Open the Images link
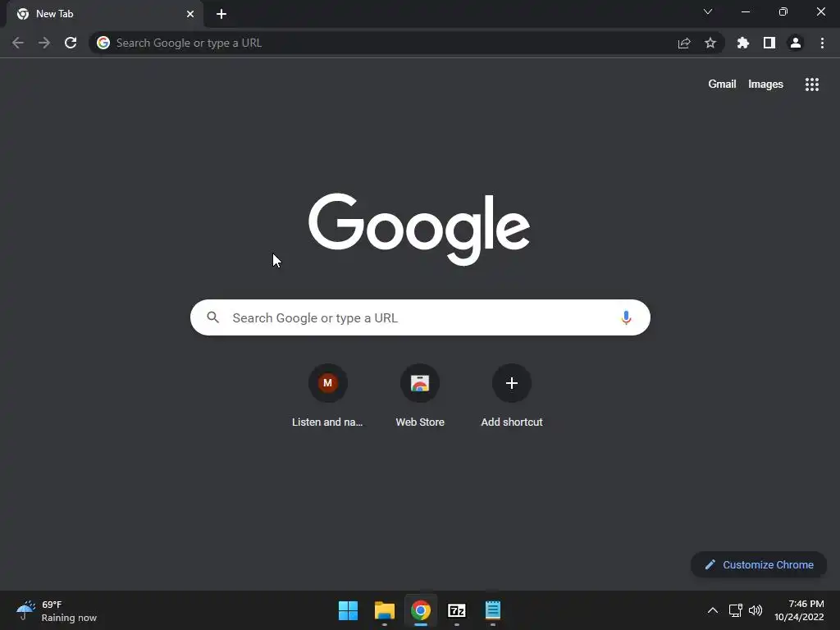Screen dimensions: 840x630 pos(765,84)
